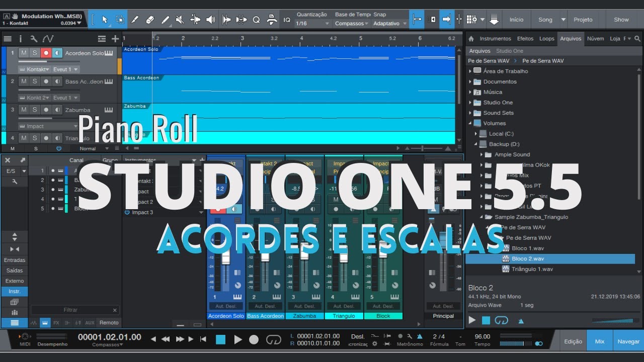Expand the Música folder
Screen dimensions: 644x362
470,92
